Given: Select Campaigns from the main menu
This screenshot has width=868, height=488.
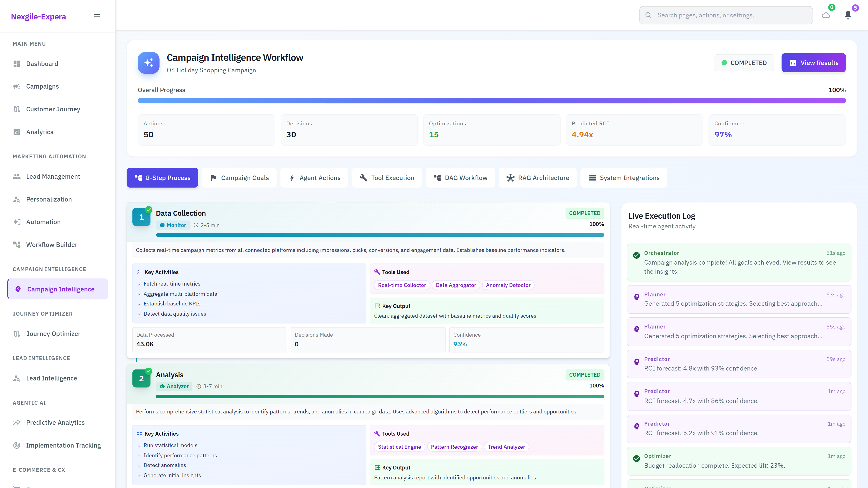Looking at the screenshot, I should [42, 86].
